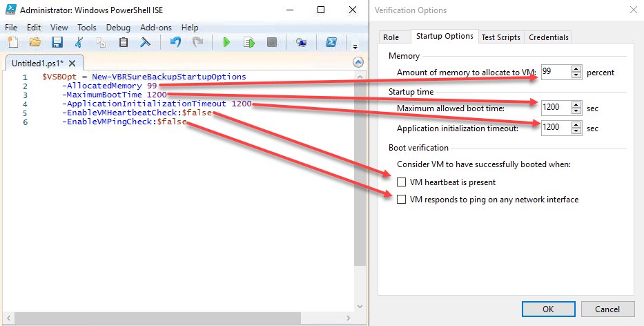This screenshot has width=644, height=326.
Task: Click the -EnableVMPingCheck:$false line
Action: [x=124, y=122]
